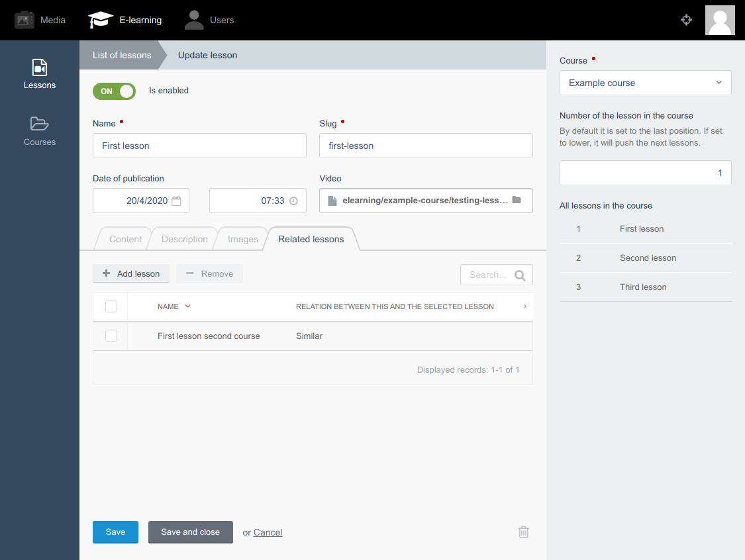Click the date of publication field
The width and height of the screenshot is (745, 560).
pyautogui.click(x=141, y=201)
